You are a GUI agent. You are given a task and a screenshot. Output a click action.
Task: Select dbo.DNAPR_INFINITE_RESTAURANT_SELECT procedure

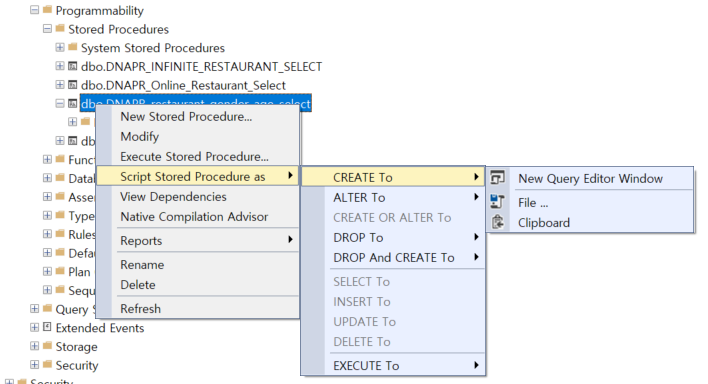[201, 67]
